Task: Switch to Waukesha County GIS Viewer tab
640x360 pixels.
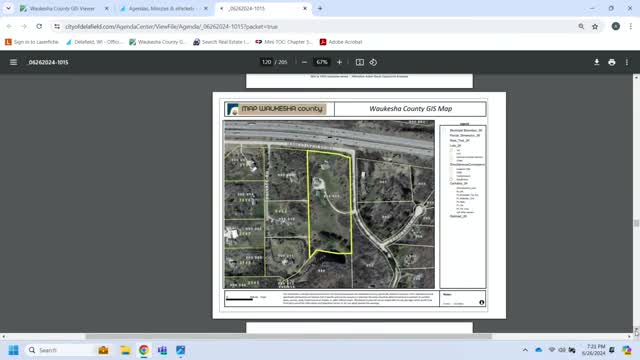Action: pyautogui.click(x=61, y=8)
